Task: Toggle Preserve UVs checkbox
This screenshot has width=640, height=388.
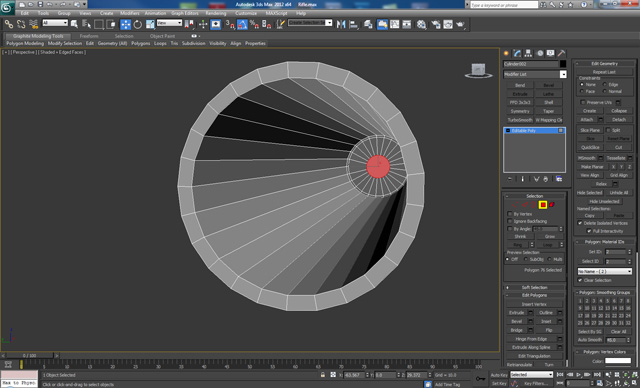Action: (x=583, y=102)
